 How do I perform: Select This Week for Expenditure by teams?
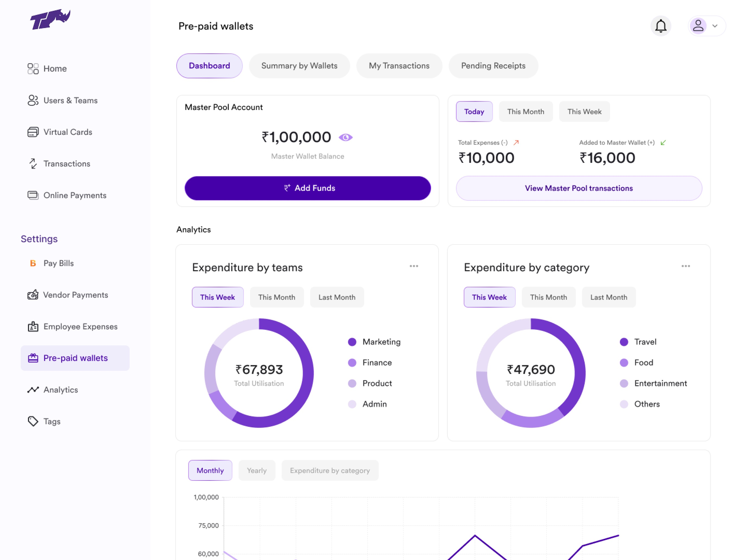point(217,297)
